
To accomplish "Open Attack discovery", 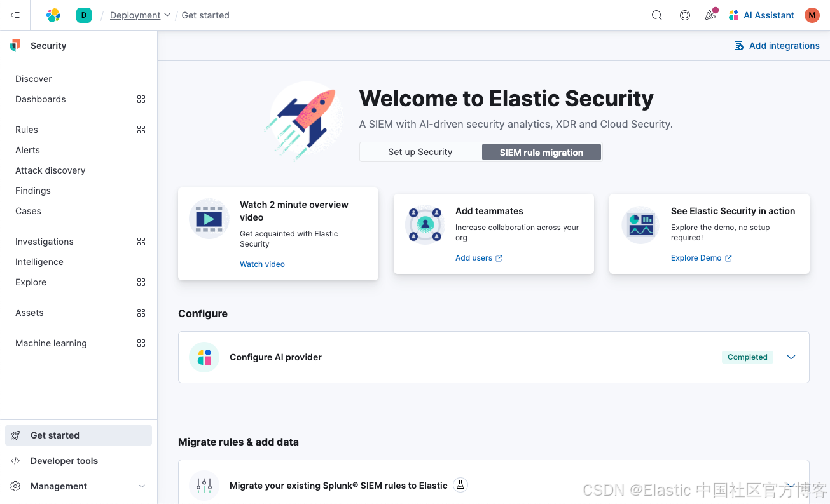I will point(50,170).
